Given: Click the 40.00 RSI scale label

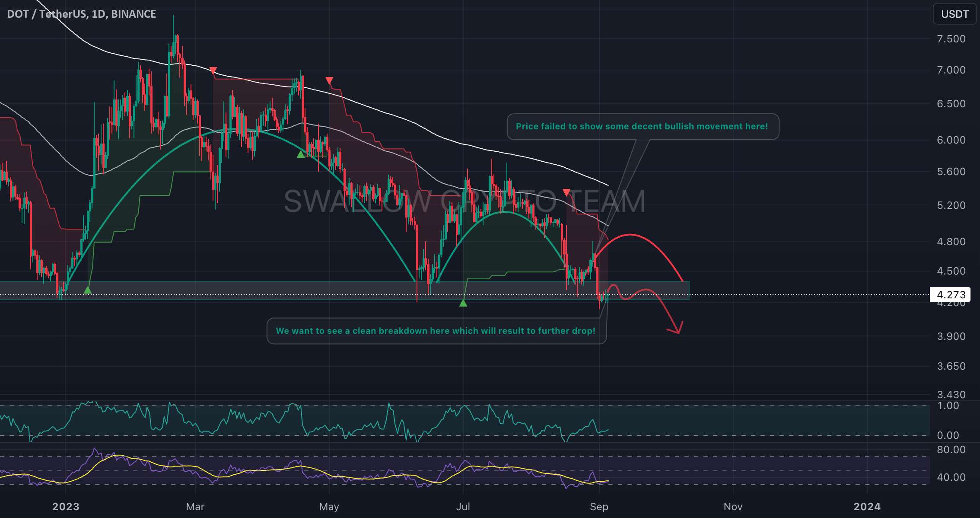Looking at the screenshot, I should tap(951, 477).
